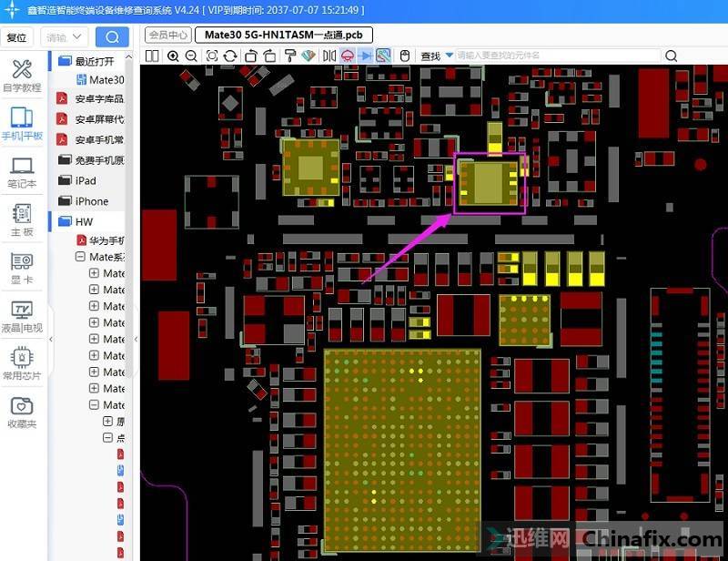Screen dimensions: 728x561
Task: Open 自学教程 wrench sidebar icon
Action: 22,76
